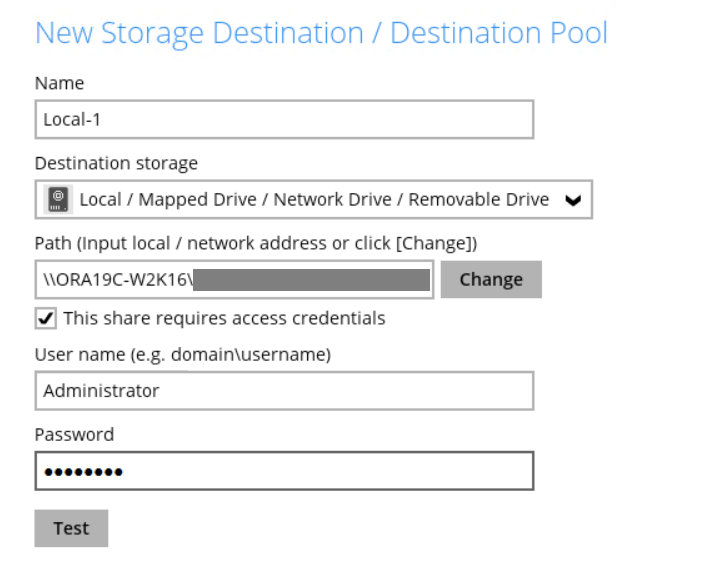
Task: Expand the Destination storage dropdown arrow
Action: tap(573, 200)
